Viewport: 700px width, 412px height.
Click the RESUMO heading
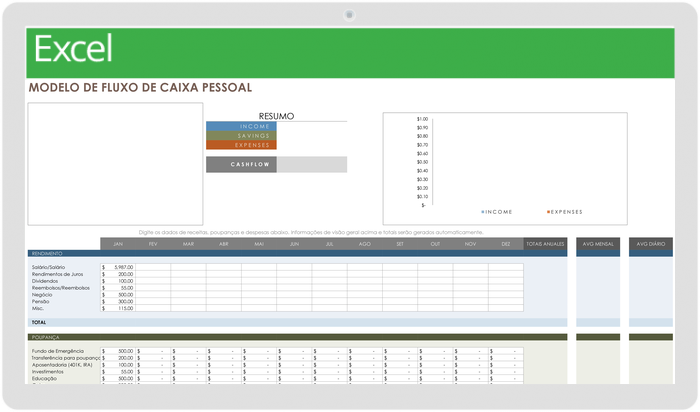[x=277, y=115]
